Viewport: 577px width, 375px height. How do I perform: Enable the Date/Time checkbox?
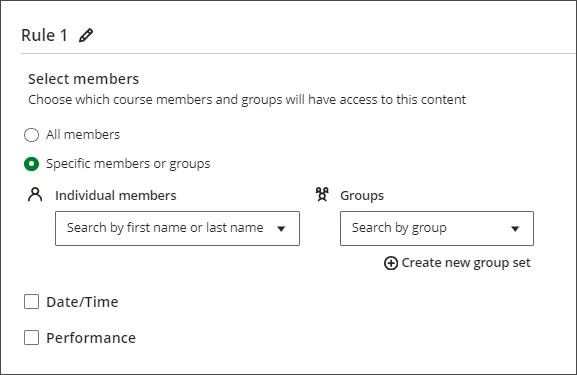[x=31, y=302]
